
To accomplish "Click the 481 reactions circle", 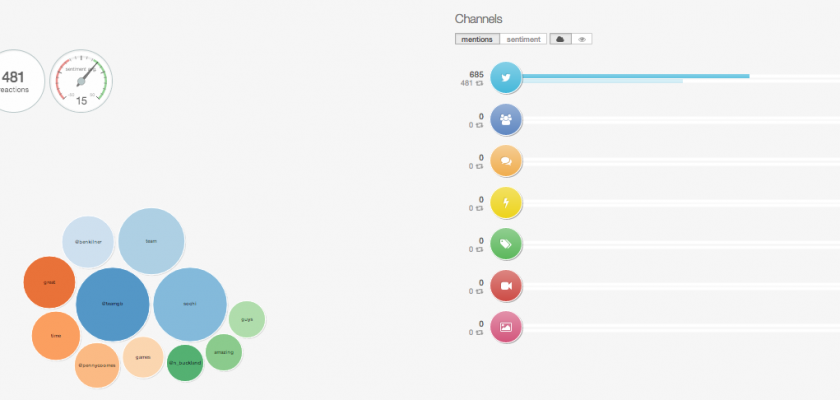I will click(x=14, y=82).
